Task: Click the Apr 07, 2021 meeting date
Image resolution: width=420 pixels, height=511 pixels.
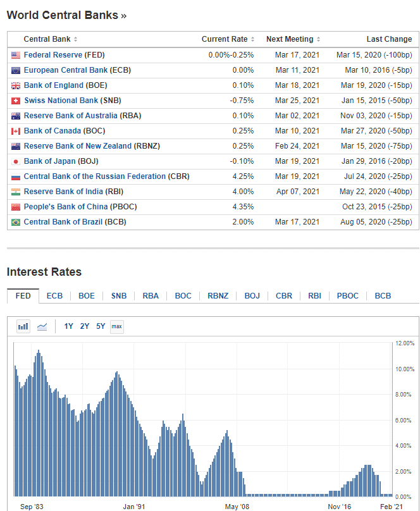Action: click(298, 192)
